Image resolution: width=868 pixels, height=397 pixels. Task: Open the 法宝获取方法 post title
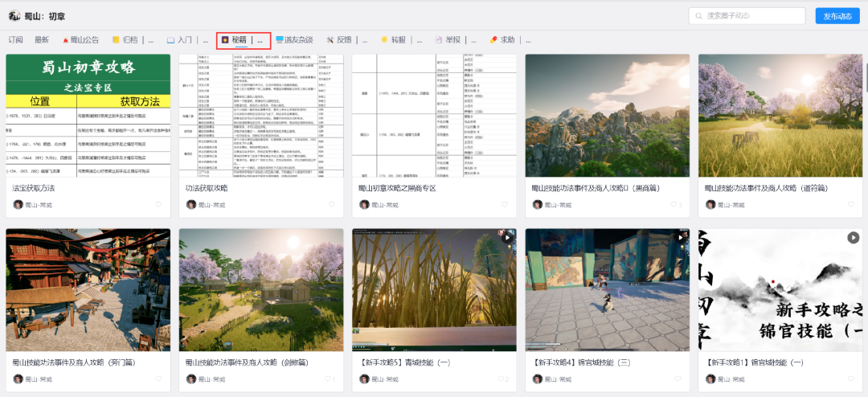coord(33,188)
